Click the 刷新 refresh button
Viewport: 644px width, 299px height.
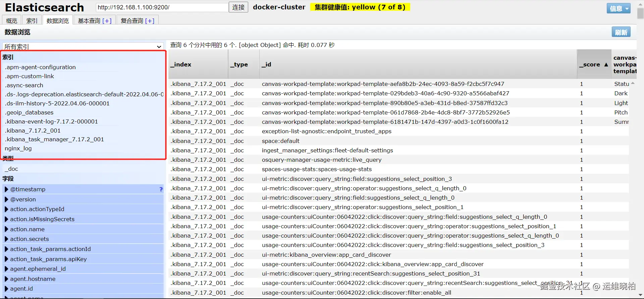tap(621, 32)
